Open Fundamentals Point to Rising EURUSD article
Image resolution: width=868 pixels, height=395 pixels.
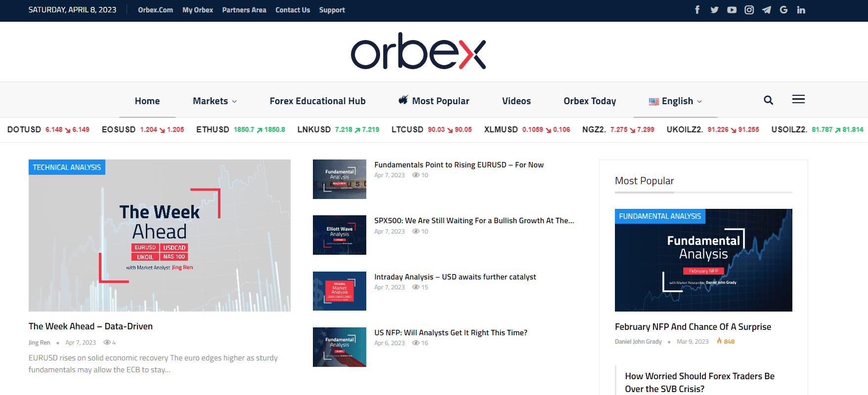pyautogui.click(x=459, y=165)
